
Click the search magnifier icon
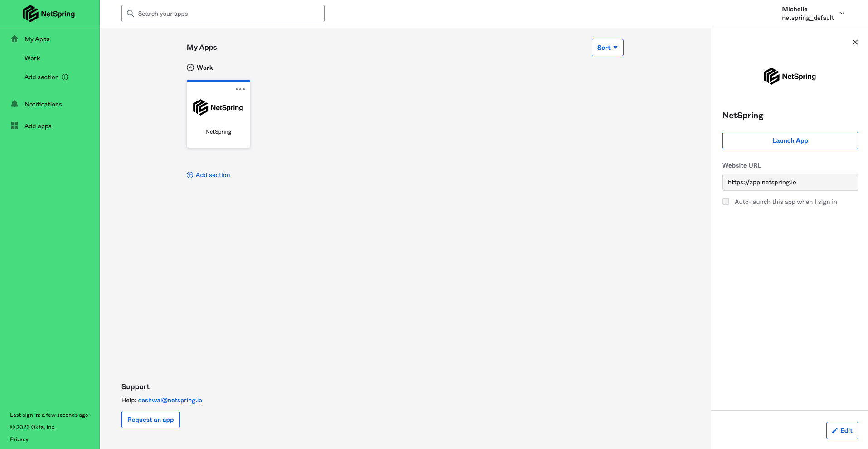131,14
